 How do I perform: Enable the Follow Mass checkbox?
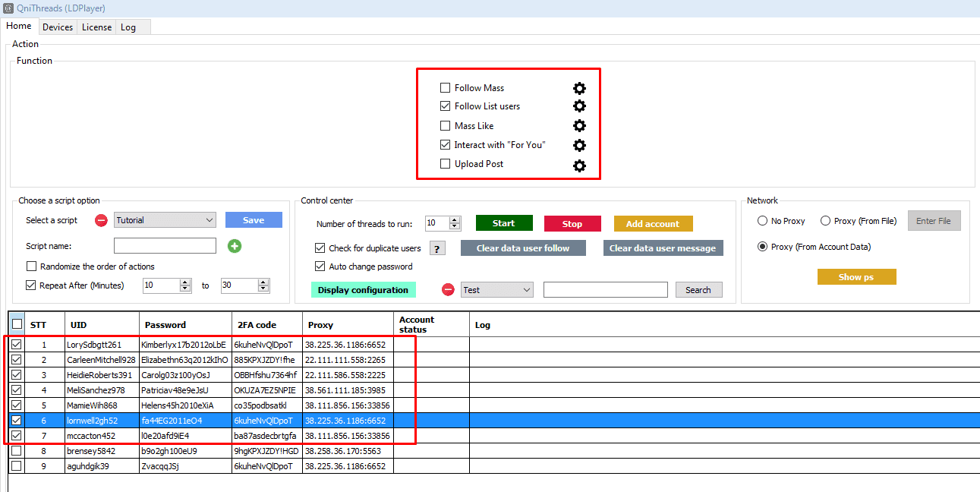(446, 88)
